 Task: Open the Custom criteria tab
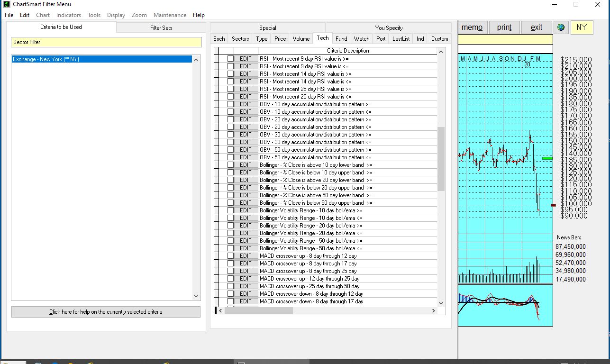(x=439, y=38)
